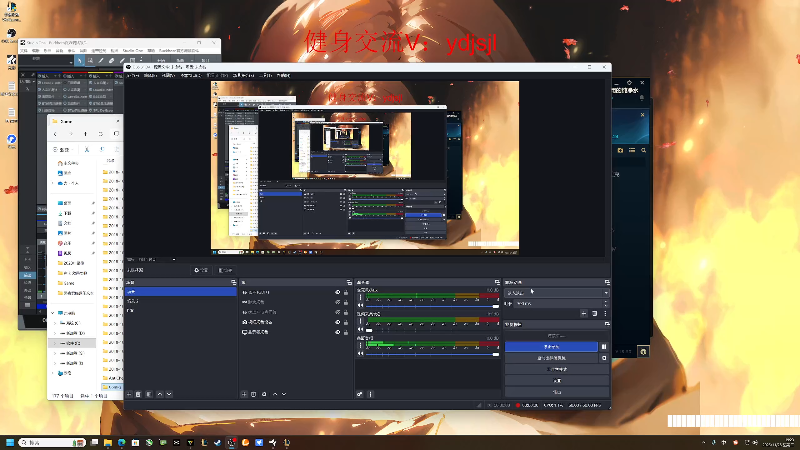Open hidden system tray icons chevron
Screen dimensions: 800x450
[704, 442]
